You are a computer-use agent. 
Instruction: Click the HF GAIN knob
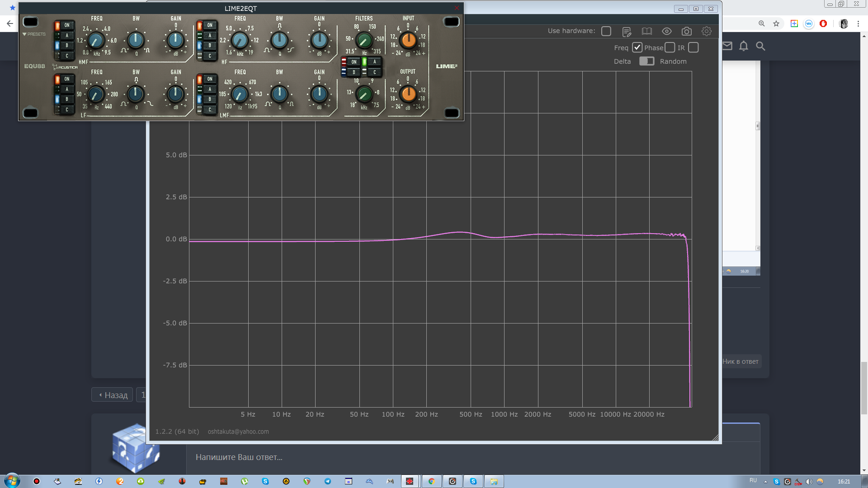point(319,41)
